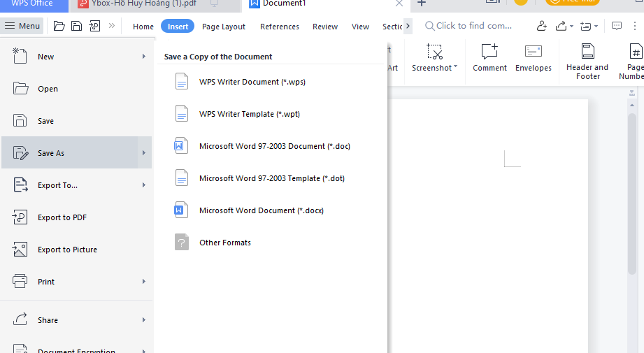Choose New in the file menu
Image resolution: width=644 pixels, height=353 pixels.
point(76,57)
